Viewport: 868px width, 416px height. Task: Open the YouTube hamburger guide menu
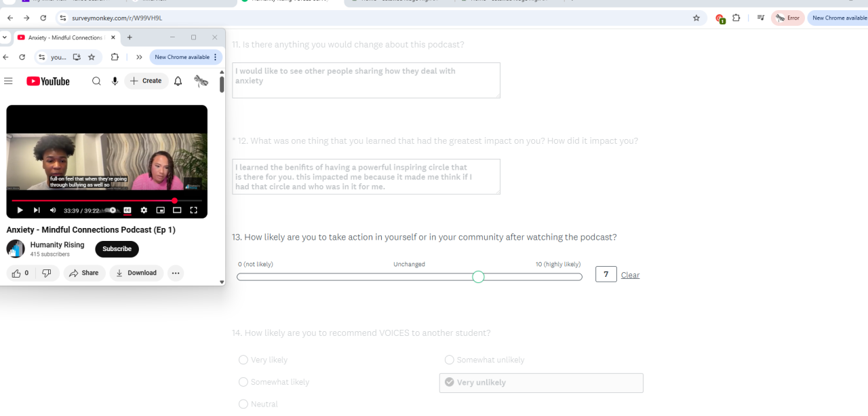[8, 81]
